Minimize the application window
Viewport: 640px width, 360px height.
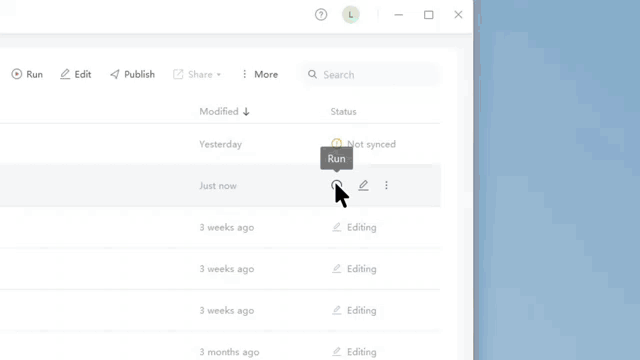[x=398, y=15]
